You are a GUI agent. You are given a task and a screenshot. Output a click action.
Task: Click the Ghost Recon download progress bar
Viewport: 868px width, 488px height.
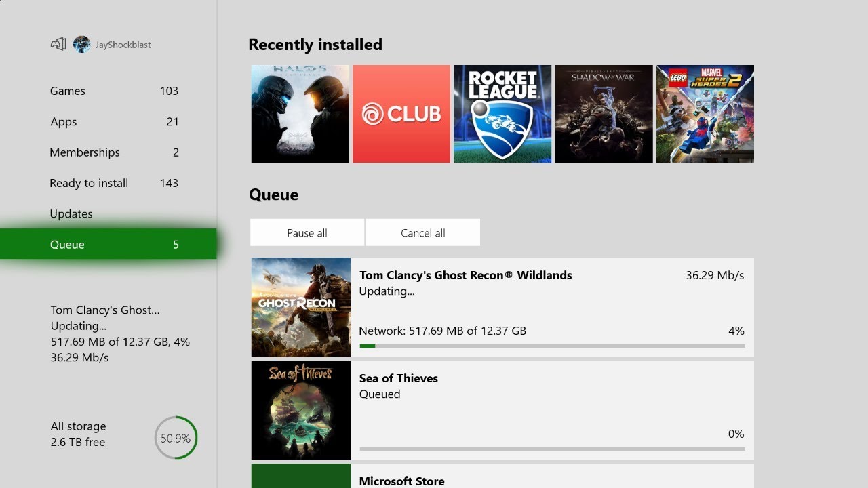click(x=552, y=346)
